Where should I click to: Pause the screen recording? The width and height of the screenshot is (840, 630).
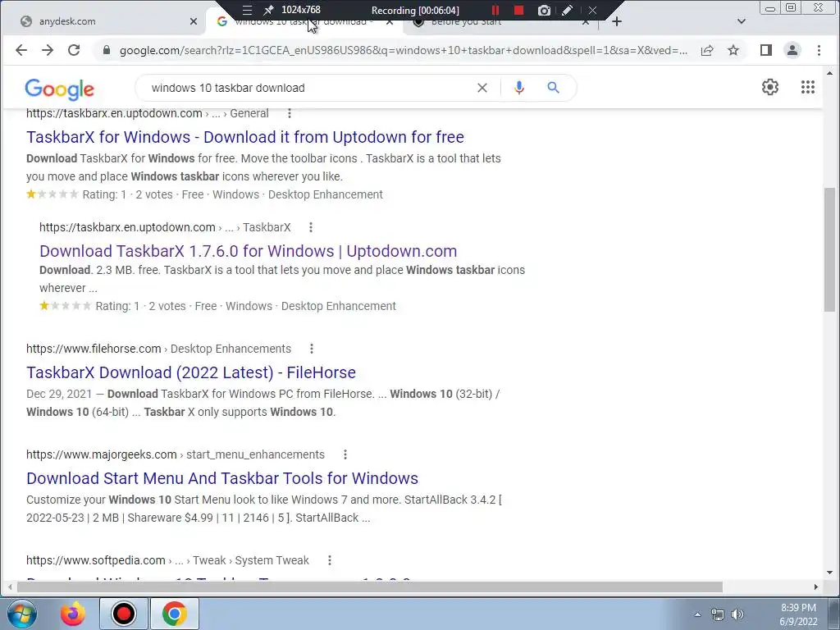pos(495,10)
